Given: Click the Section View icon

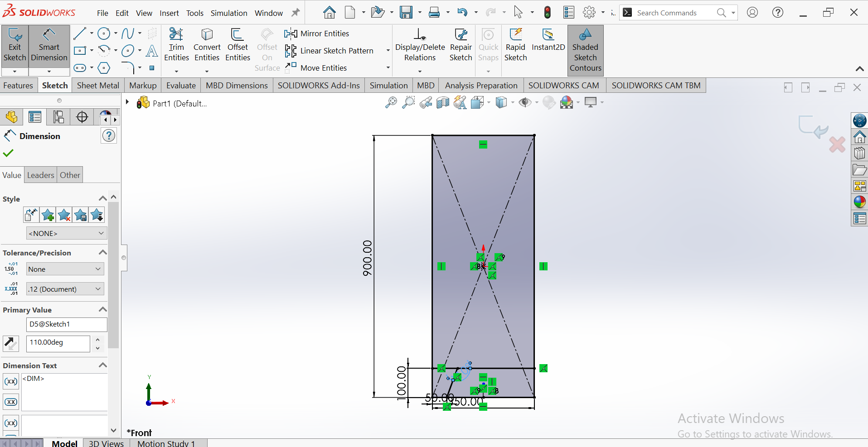Looking at the screenshot, I should pyautogui.click(x=443, y=103).
